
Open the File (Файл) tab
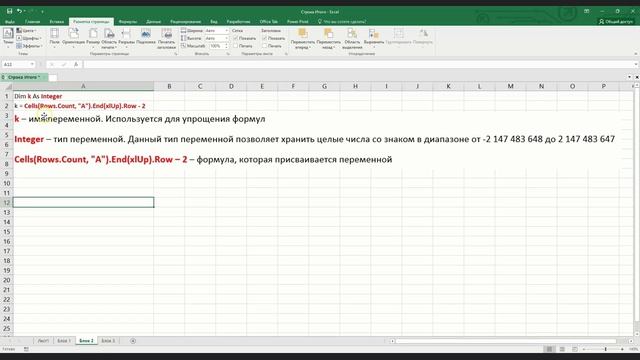pyautogui.click(x=9, y=22)
